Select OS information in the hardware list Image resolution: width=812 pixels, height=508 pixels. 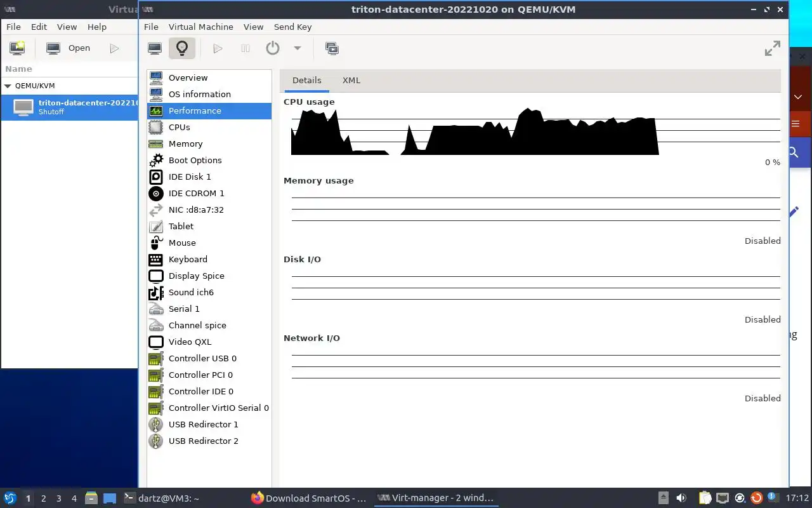coord(209,94)
